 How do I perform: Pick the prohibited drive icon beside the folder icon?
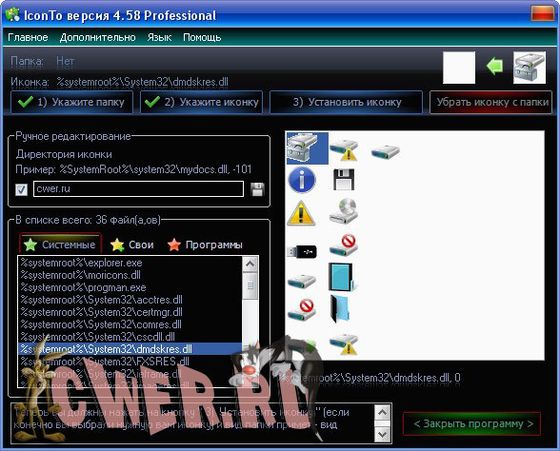point(302,310)
